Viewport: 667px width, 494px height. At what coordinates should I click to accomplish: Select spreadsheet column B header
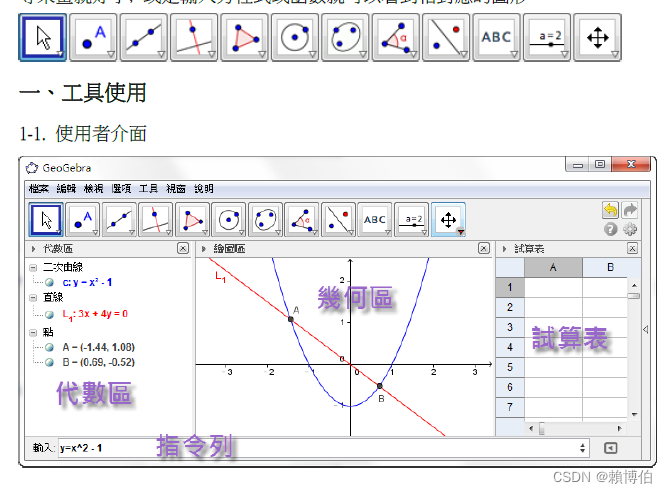[611, 268]
